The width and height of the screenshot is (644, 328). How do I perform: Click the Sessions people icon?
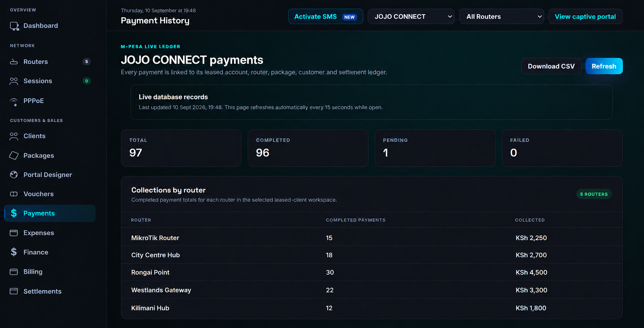click(14, 81)
